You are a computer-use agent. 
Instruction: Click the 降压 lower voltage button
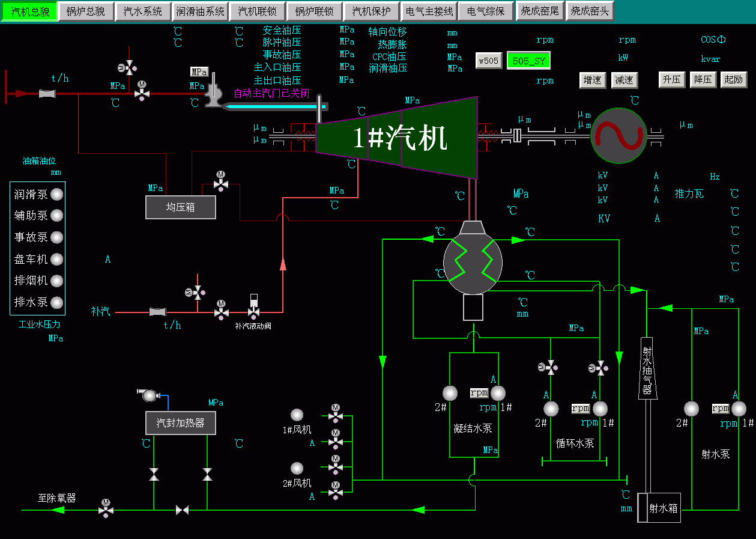703,80
